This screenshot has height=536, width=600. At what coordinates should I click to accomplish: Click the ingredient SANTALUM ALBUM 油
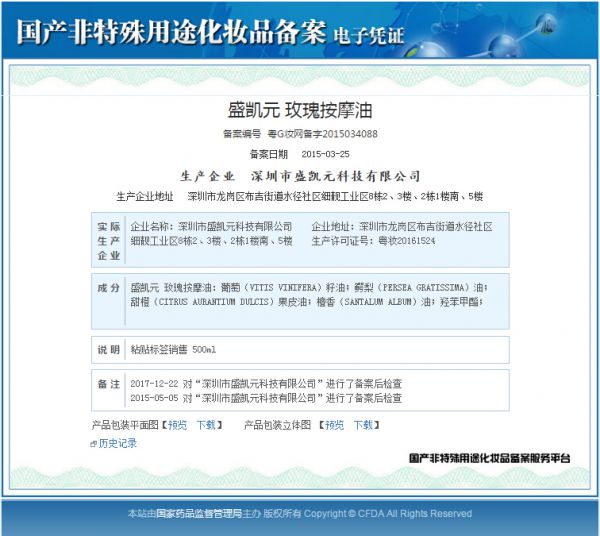point(373,302)
